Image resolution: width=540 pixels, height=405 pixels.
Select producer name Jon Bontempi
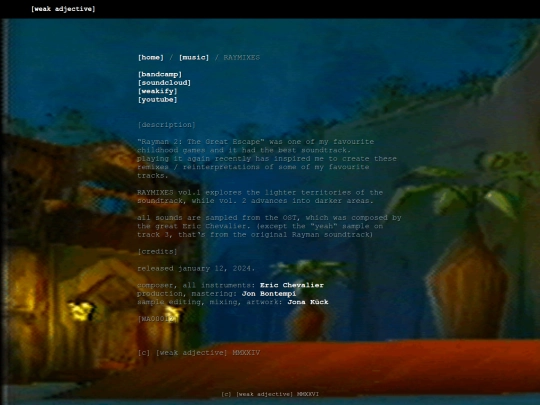269,293
